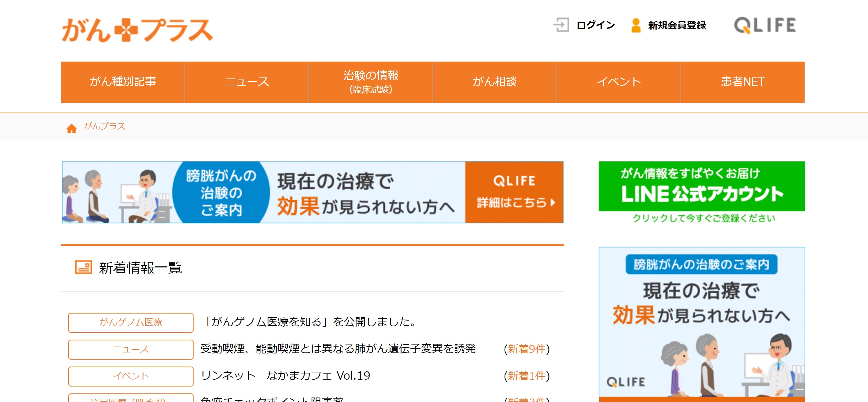Image resolution: width=868 pixels, height=402 pixels.
Task: Click the 新規会員登録 link
Action: pos(677,25)
